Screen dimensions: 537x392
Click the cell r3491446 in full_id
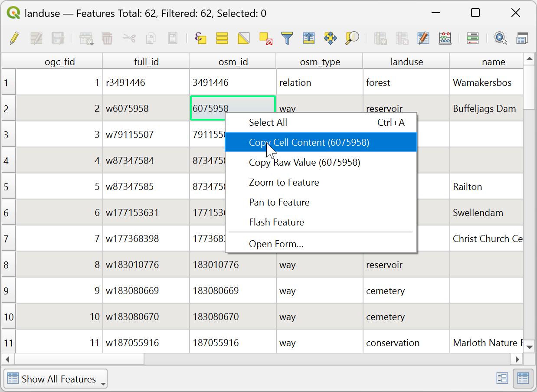pos(146,82)
